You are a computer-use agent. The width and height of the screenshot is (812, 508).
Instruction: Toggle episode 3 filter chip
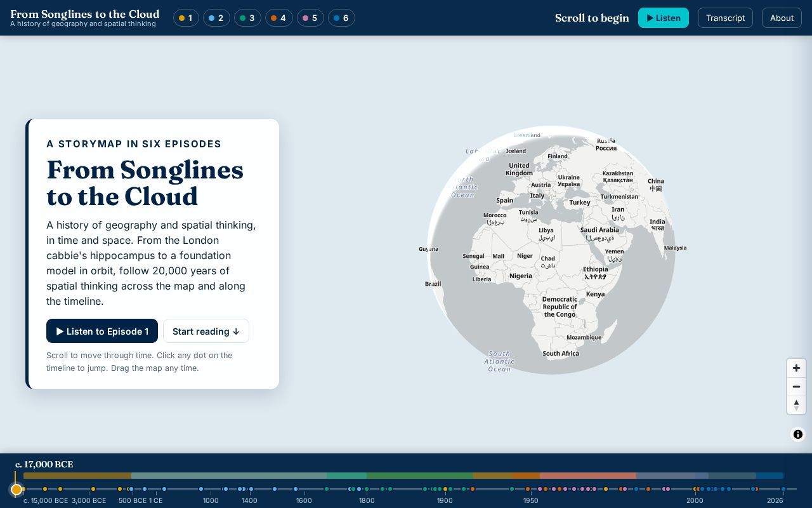tap(247, 18)
